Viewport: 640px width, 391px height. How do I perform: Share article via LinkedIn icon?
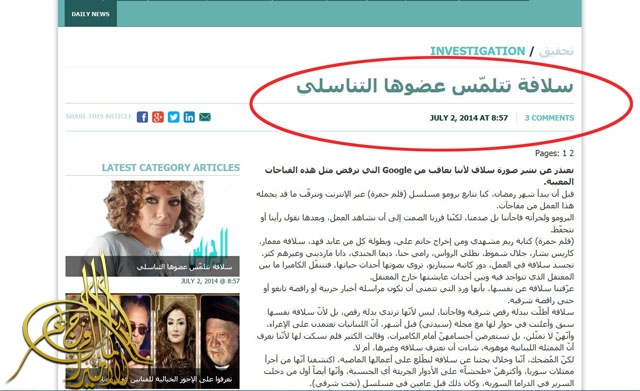click(x=189, y=117)
